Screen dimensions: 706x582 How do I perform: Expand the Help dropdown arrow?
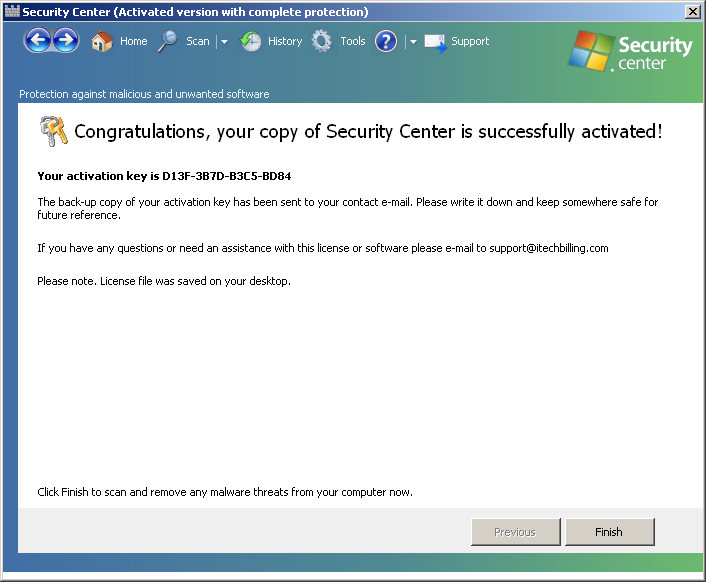[413, 42]
